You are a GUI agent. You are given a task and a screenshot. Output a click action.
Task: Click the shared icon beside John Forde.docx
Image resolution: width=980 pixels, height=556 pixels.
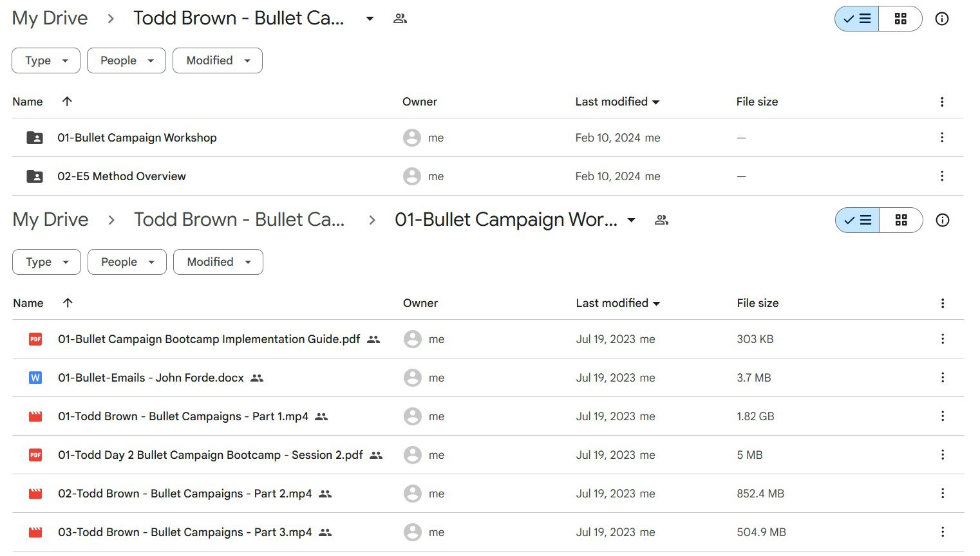pos(257,378)
